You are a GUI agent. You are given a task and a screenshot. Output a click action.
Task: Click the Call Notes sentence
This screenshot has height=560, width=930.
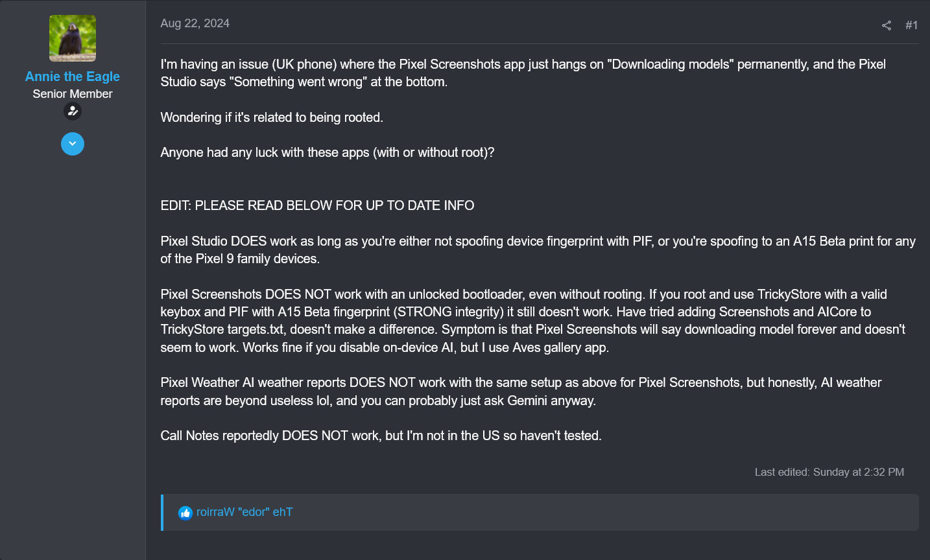coord(381,436)
